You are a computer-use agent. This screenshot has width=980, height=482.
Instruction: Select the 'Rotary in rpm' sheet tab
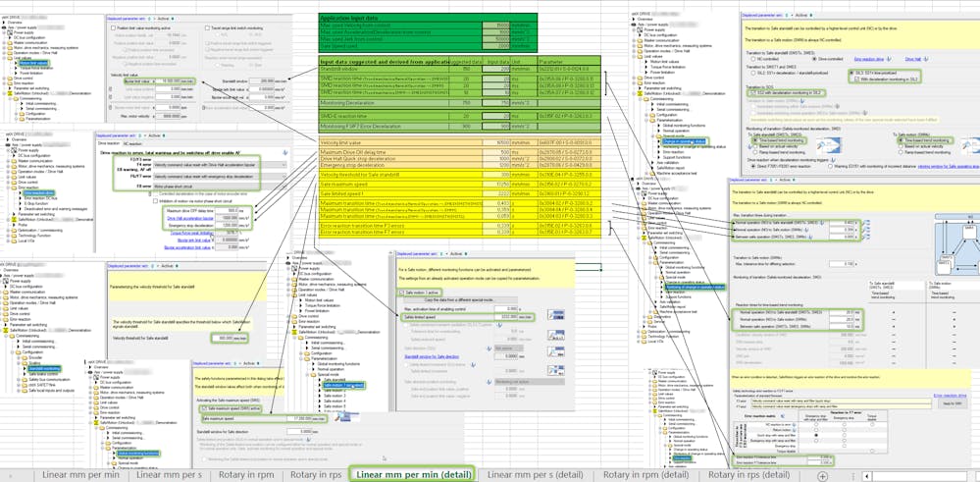click(x=245, y=474)
